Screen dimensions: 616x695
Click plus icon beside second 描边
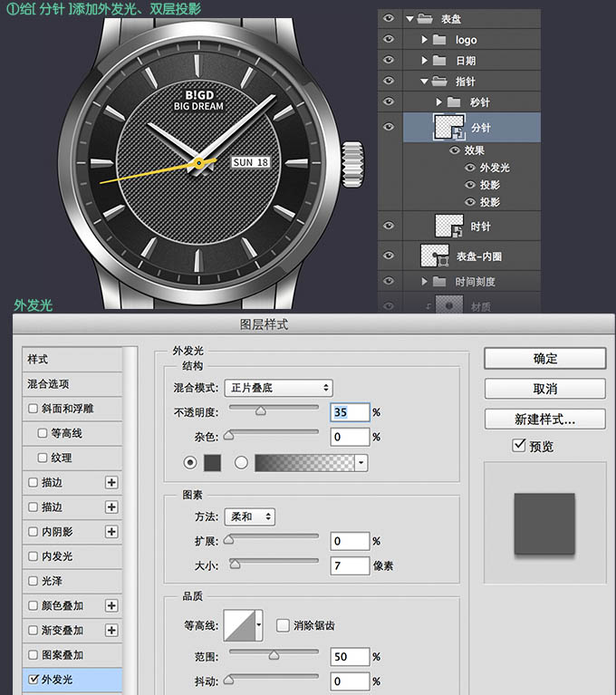[x=111, y=507]
